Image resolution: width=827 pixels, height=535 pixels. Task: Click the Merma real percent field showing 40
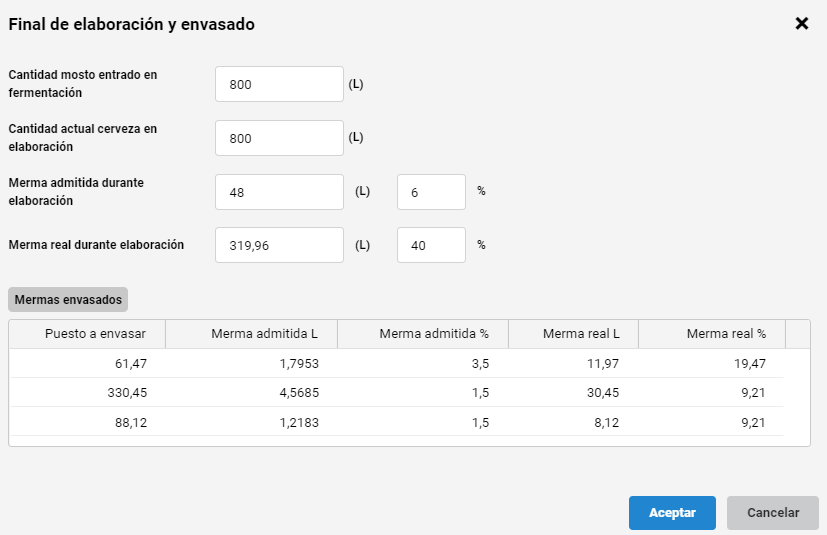pos(431,245)
